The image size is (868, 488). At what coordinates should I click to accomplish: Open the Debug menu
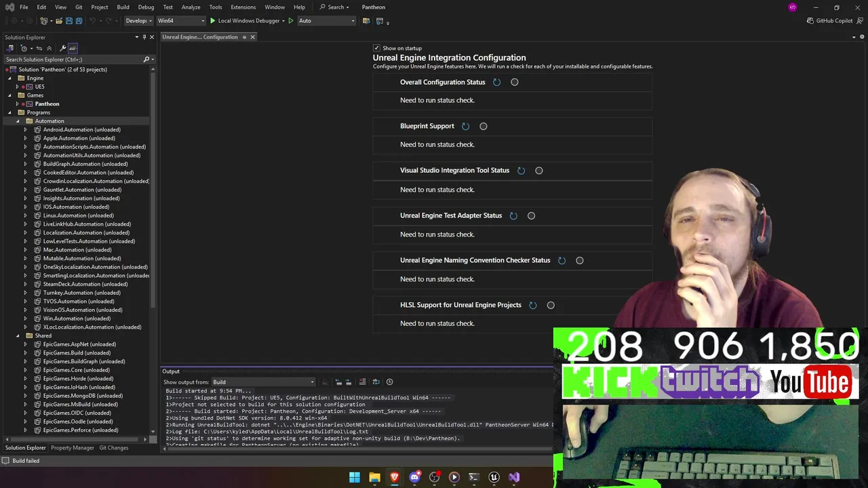[x=146, y=7]
